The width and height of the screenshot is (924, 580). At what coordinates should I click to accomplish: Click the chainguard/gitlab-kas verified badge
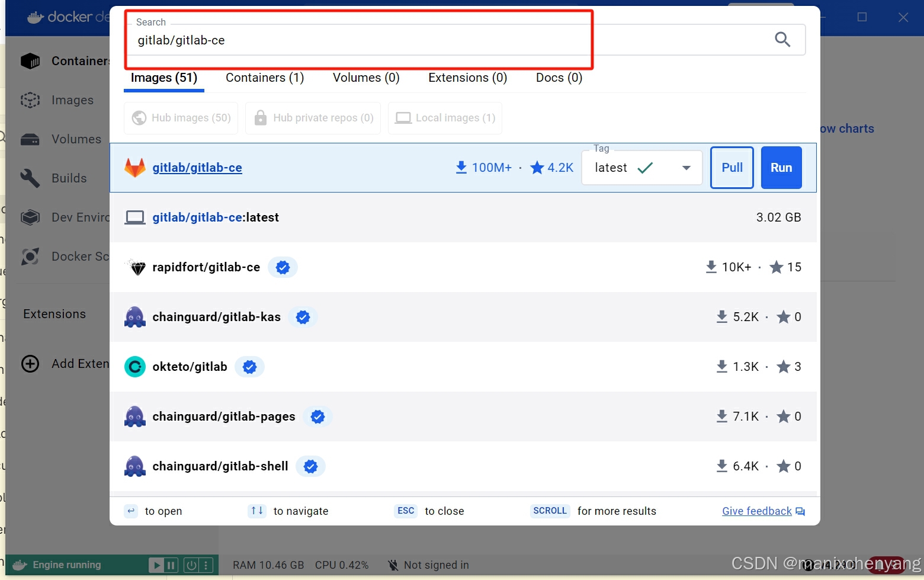(x=303, y=317)
